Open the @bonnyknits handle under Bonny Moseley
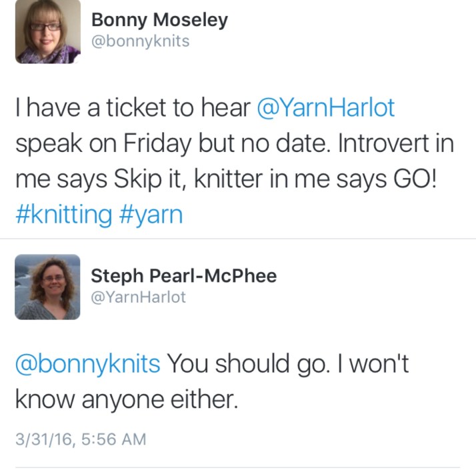Image resolution: width=476 pixels, height=476 pixels. tap(140, 41)
